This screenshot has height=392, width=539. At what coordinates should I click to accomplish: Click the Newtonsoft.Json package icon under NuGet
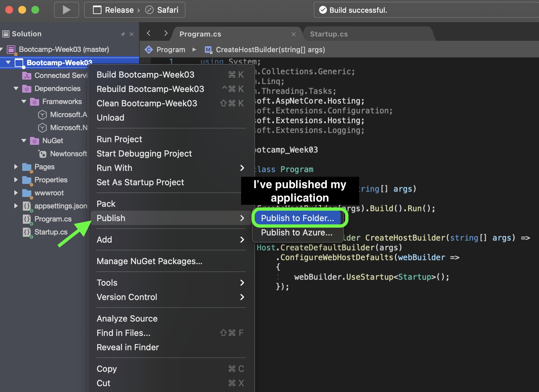pyautogui.click(x=43, y=154)
